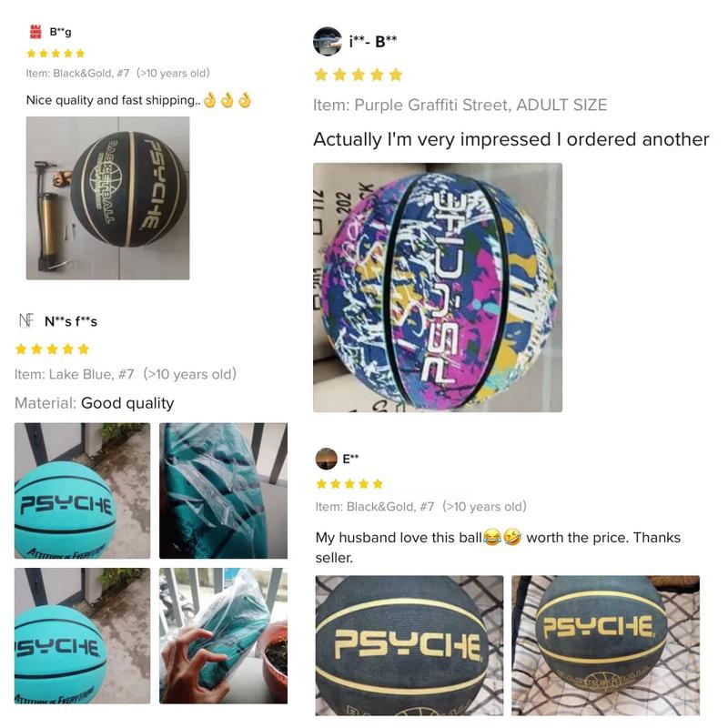
Task: Click i**- B** reviewer profile picture
Action: (x=328, y=41)
